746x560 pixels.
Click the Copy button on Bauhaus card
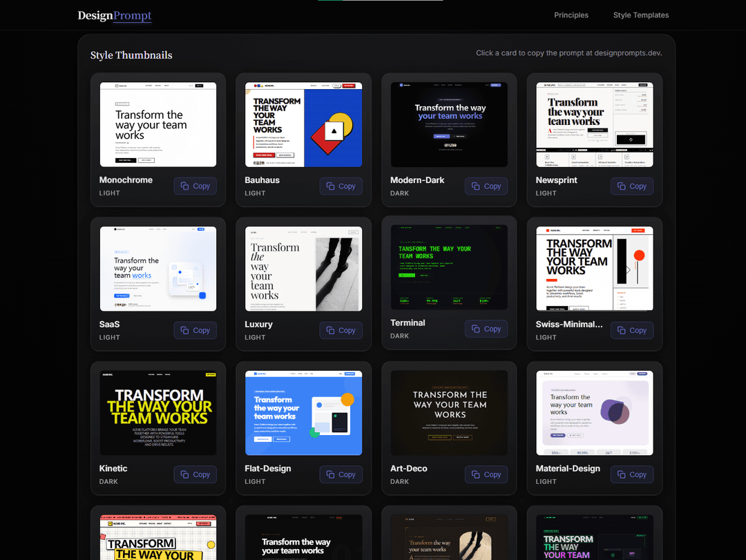click(x=341, y=186)
